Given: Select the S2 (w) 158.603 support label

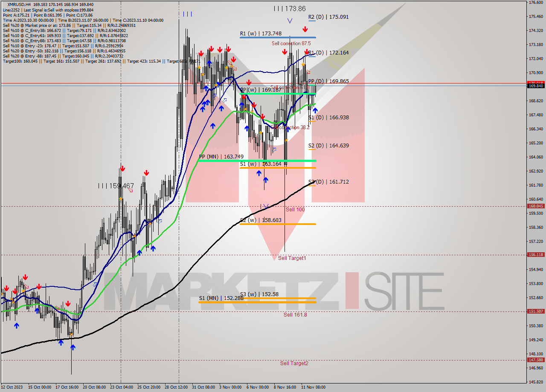Looking at the screenshot, I should click(x=261, y=220).
